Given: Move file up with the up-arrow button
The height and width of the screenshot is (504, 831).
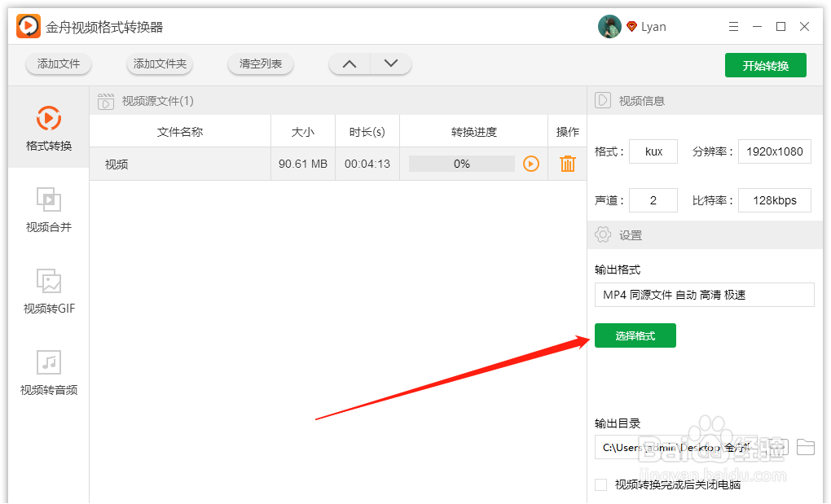Looking at the screenshot, I should [x=350, y=64].
